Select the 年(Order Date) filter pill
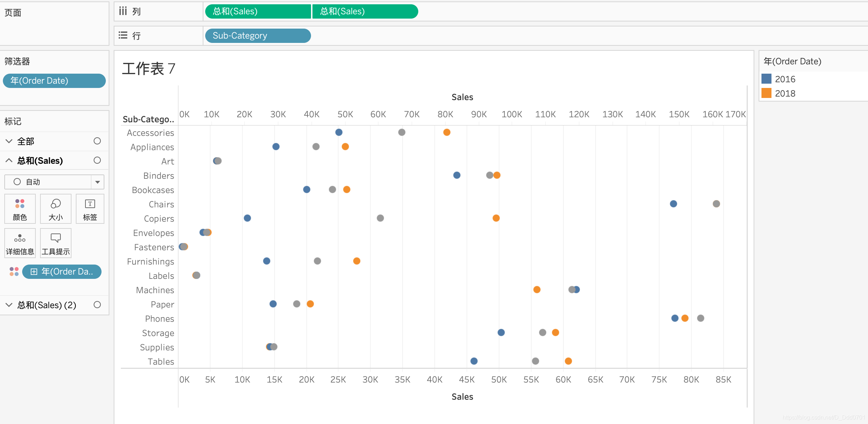Image resolution: width=868 pixels, height=424 pixels. (x=54, y=81)
